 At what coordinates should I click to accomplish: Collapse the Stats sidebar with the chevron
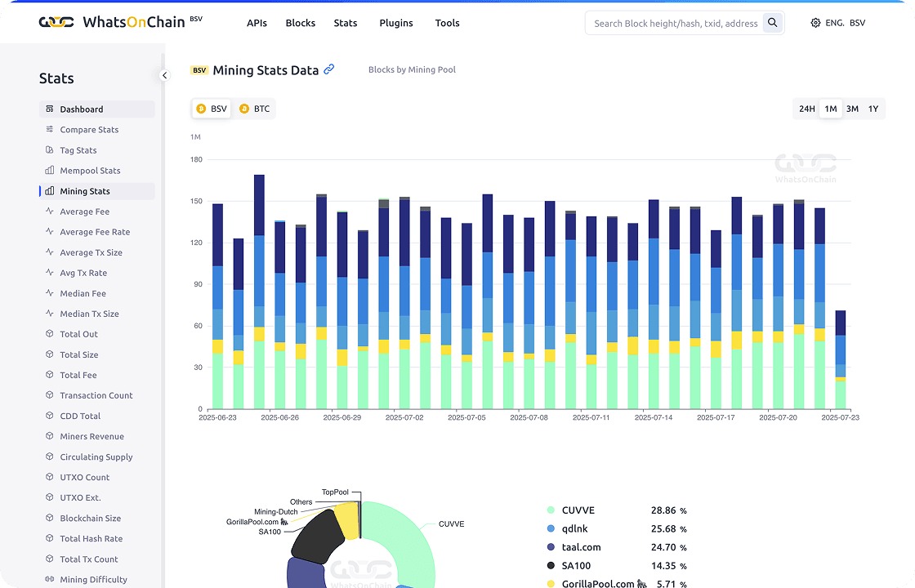click(164, 74)
